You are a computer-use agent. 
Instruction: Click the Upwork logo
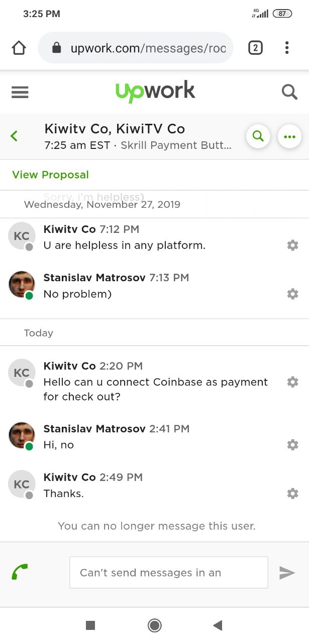pos(155,92)
